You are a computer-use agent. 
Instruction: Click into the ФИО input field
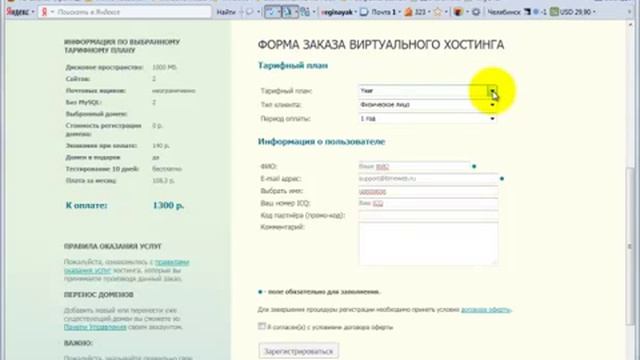pyautogui.click(x=414, y=167)
